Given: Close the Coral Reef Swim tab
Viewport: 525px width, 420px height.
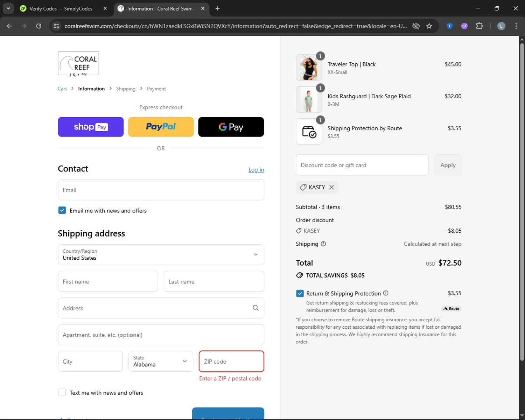Looking at the screenshot, I should [x=203, y=8].
